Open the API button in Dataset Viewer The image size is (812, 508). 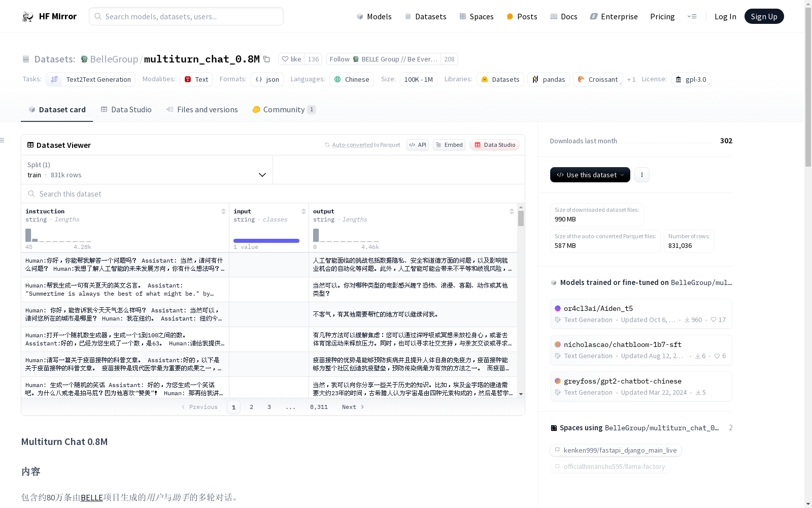tap(418, 145)
